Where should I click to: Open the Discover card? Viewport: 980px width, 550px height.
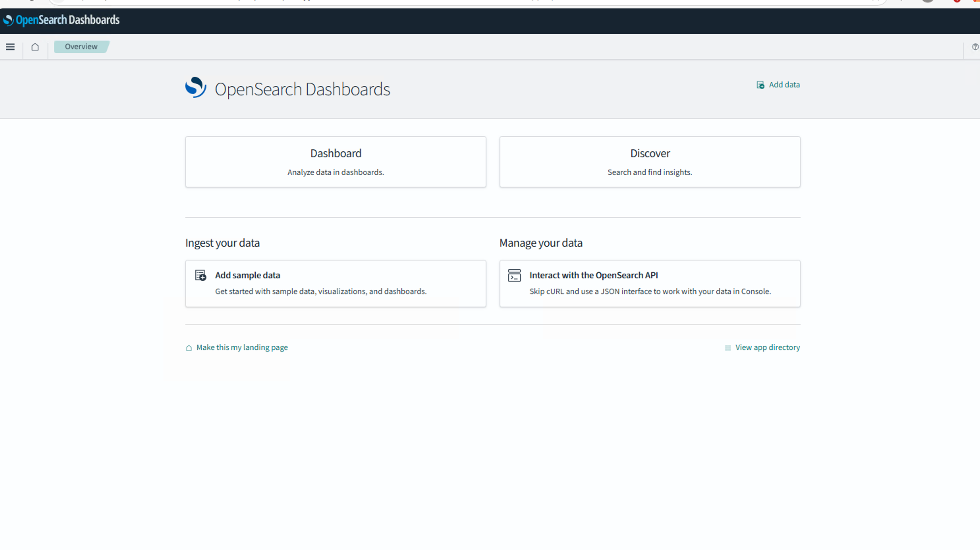650,161
